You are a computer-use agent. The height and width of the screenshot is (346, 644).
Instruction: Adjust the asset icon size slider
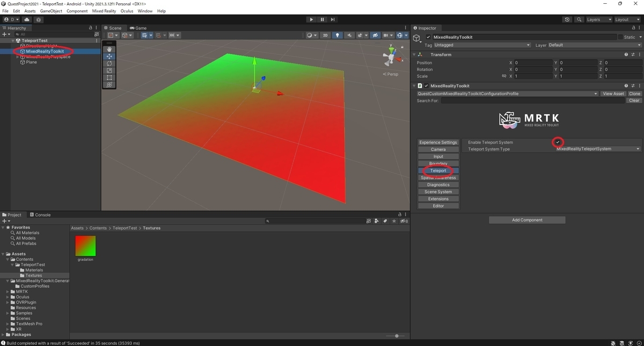point(396,335)
